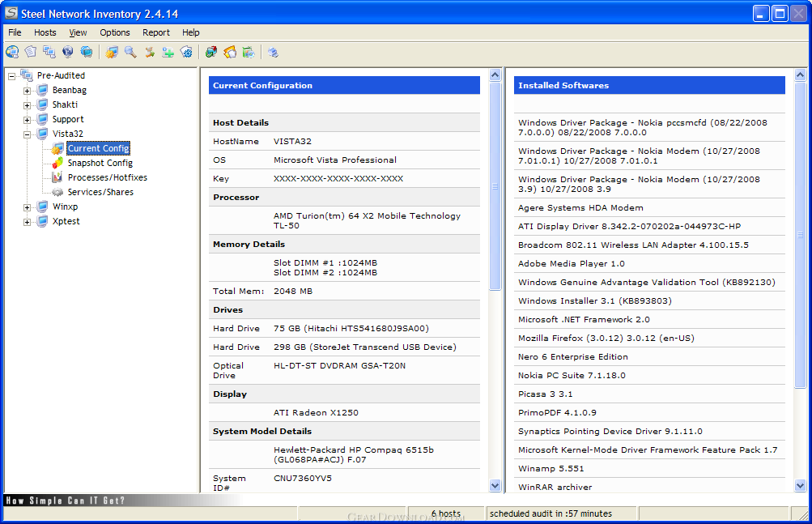Viewport: 812px width, 524px height.
Task: Click the Services/Shares gear icon
Action: pyautogui.click(x=57, y=192)
